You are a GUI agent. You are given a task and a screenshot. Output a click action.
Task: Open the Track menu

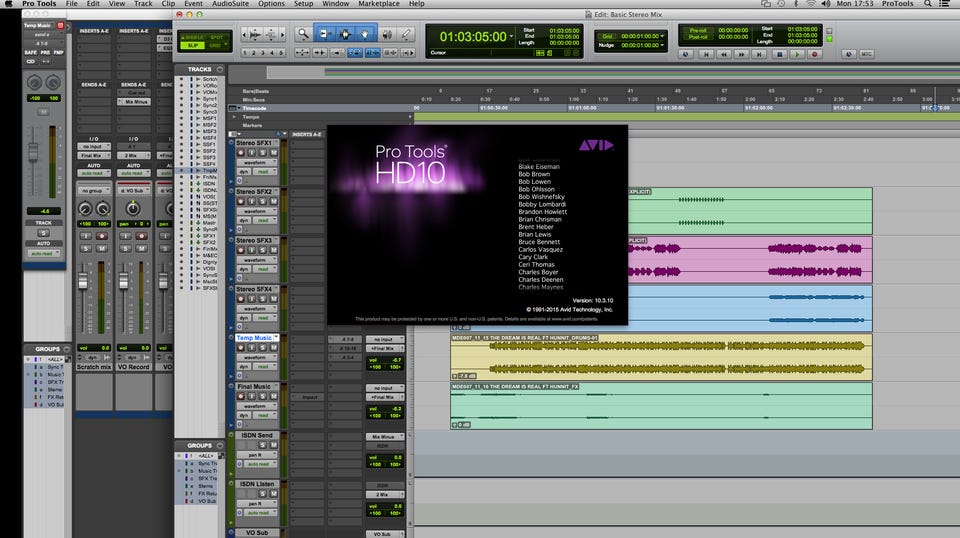[143, 4]
